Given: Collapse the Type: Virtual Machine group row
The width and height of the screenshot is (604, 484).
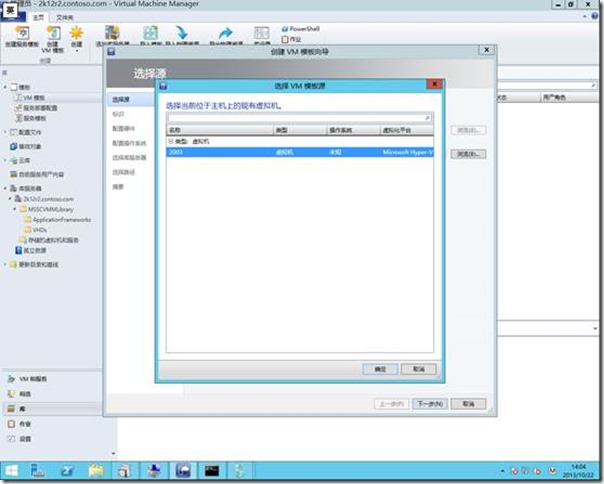Looking at the screenshot, I should point(171,141).
